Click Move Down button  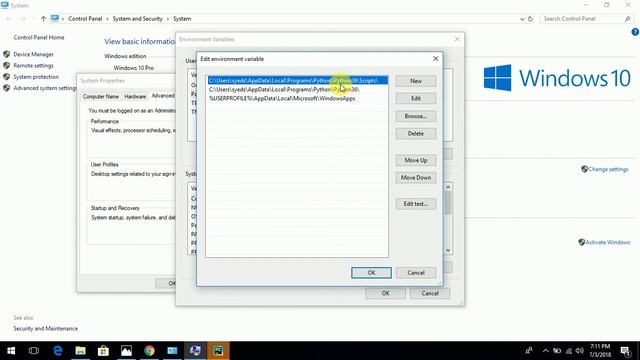click(416, 178)
